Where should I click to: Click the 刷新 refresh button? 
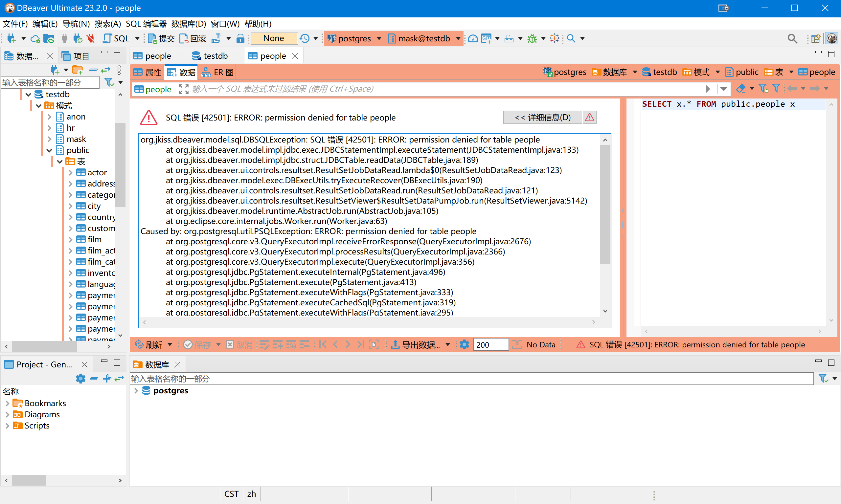(149, 345)
